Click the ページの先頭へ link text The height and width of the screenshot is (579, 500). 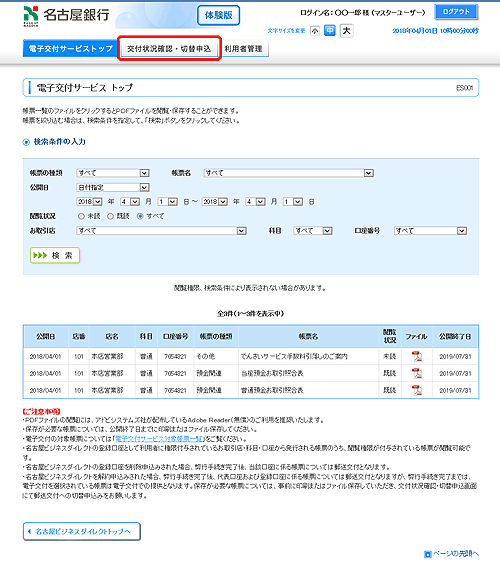[x=456, y=554]
